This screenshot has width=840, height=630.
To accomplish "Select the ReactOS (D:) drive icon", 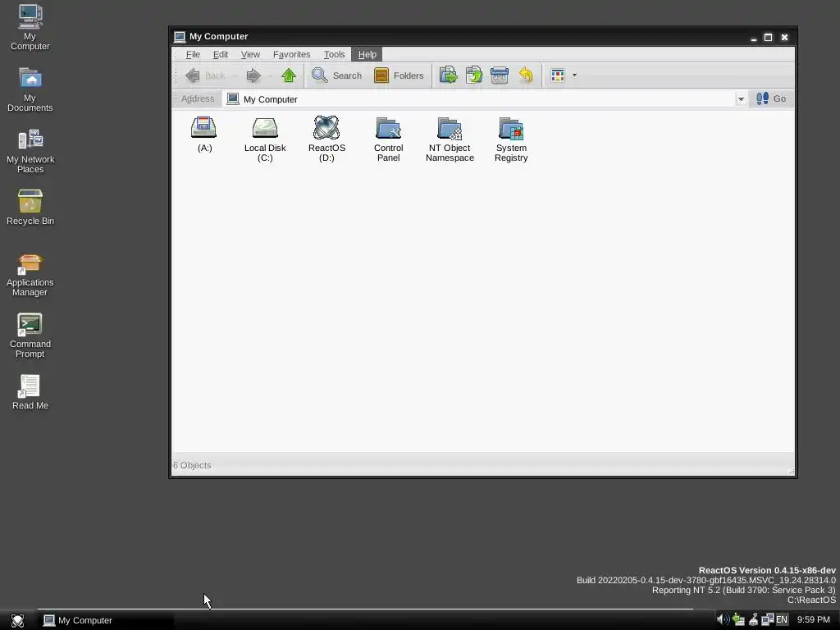I will tap(326, 139).
